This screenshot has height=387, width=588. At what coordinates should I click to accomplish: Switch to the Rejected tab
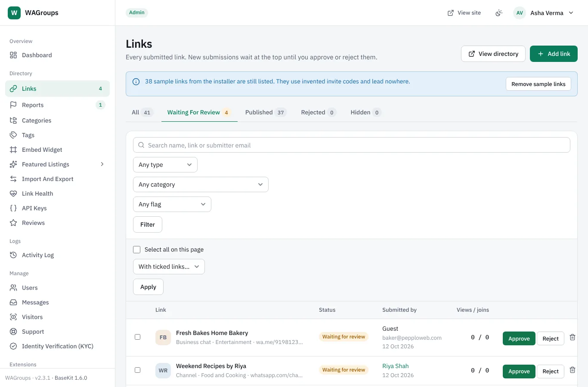318,112
